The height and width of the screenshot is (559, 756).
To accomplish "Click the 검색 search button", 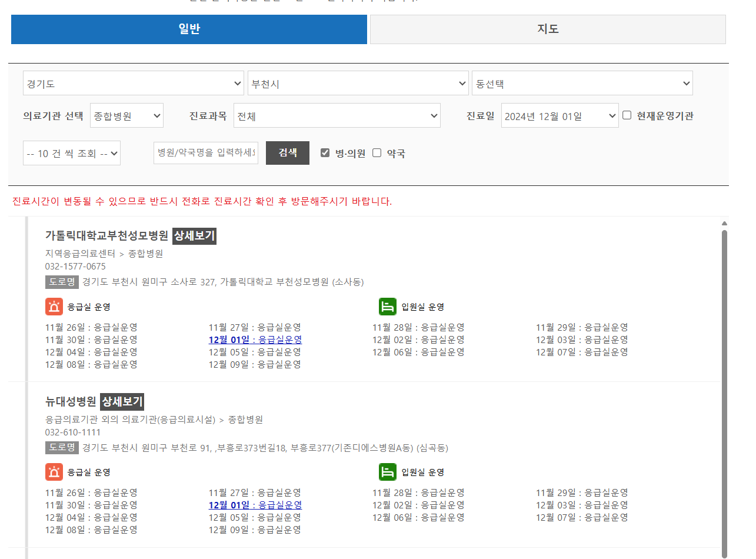I will (287, 152).
